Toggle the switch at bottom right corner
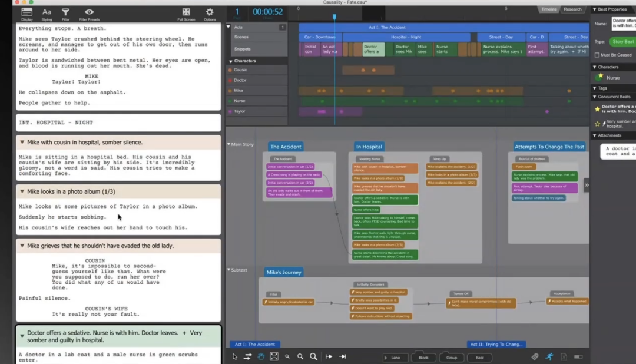 578,356
